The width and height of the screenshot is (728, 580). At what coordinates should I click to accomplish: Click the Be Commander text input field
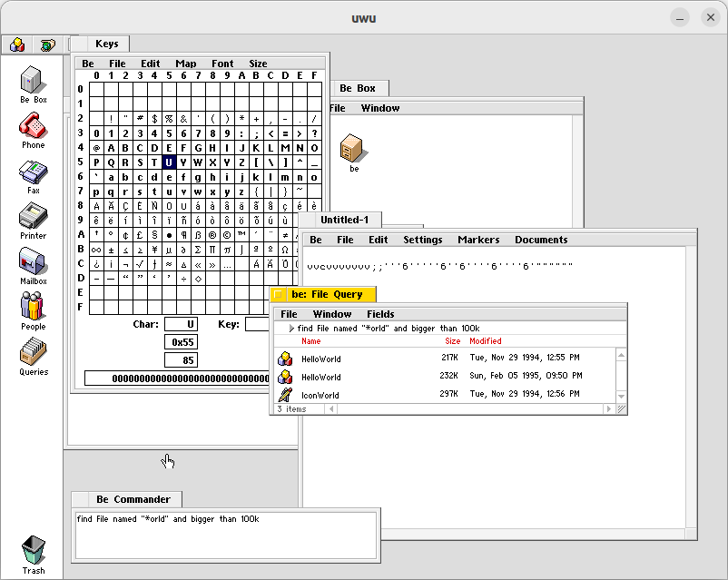[x=224, y=534]
